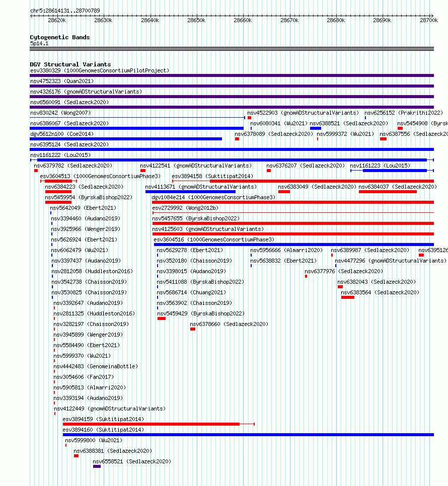Screen dimensions: 448x486
Task: Click the nsv1161222 (Lou2015) label
Action: click(x=60, y=155)
